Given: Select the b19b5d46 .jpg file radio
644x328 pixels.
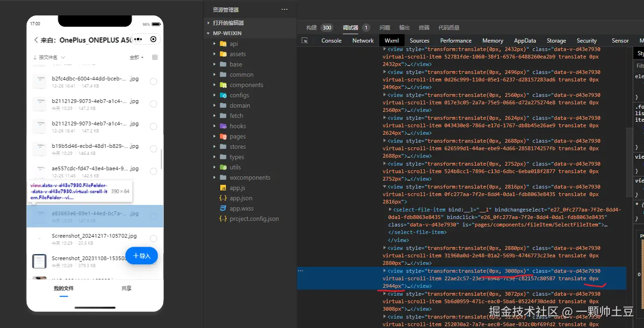Looking at the screenshot, I should 153,149.
